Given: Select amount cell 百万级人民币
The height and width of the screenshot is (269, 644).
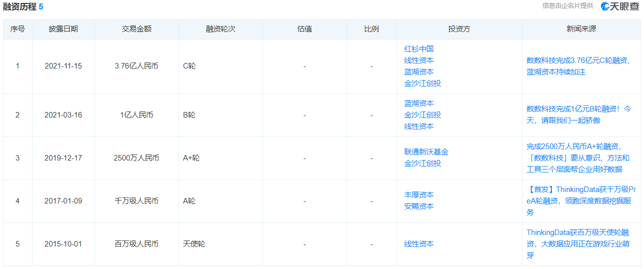Looking at the screenshot, I should click(x=136, y=244).
